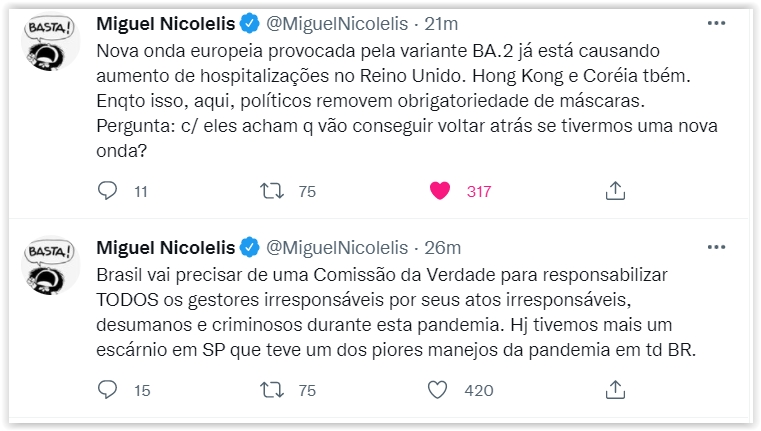Share the BA.2 variant tweet
The width and height of the screenshot is (761, 431).
pyautogui.click(x=616, y=190)
